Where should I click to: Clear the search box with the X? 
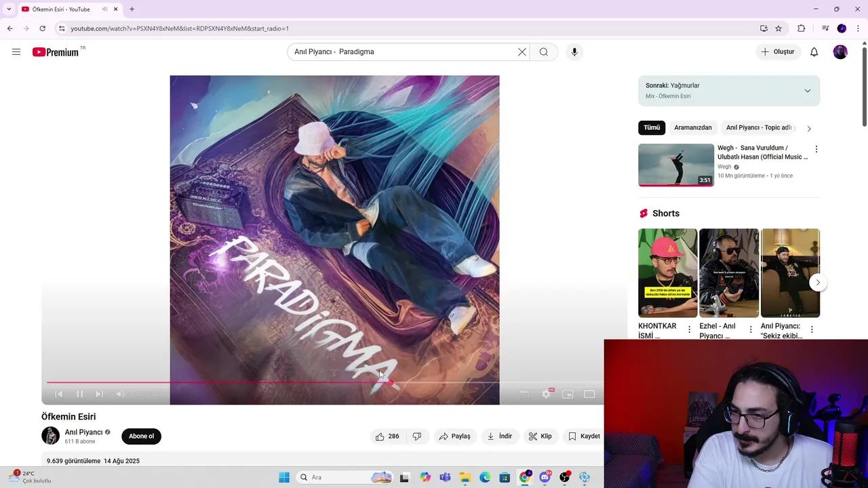[x=522, y=52]
